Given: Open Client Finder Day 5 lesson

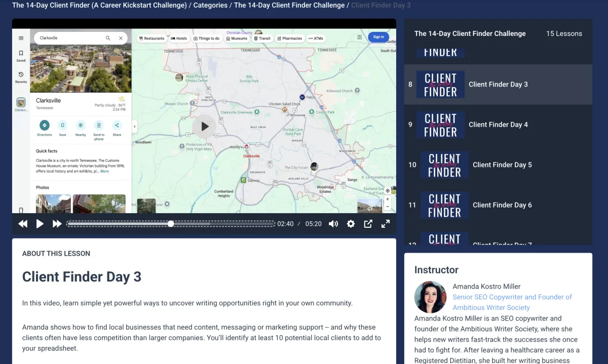Looking at the screenshot, I should tap(498, 165).
